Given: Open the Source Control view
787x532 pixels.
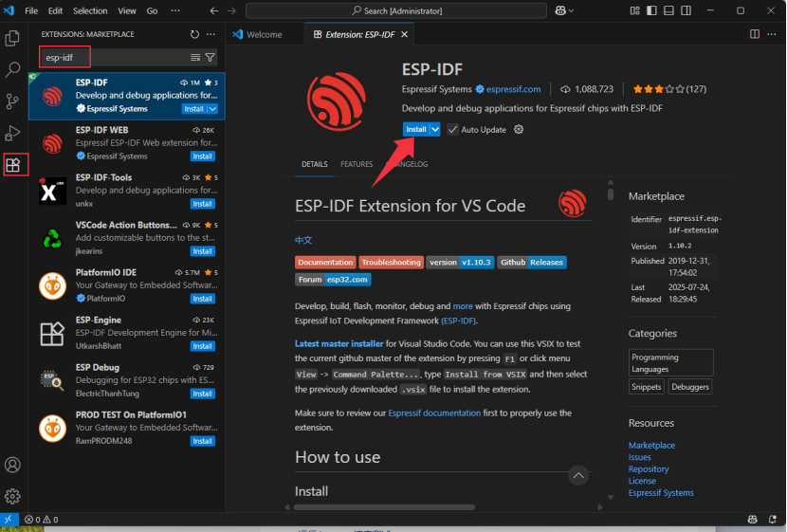Looking at the screenshot, I should [12, 101].
